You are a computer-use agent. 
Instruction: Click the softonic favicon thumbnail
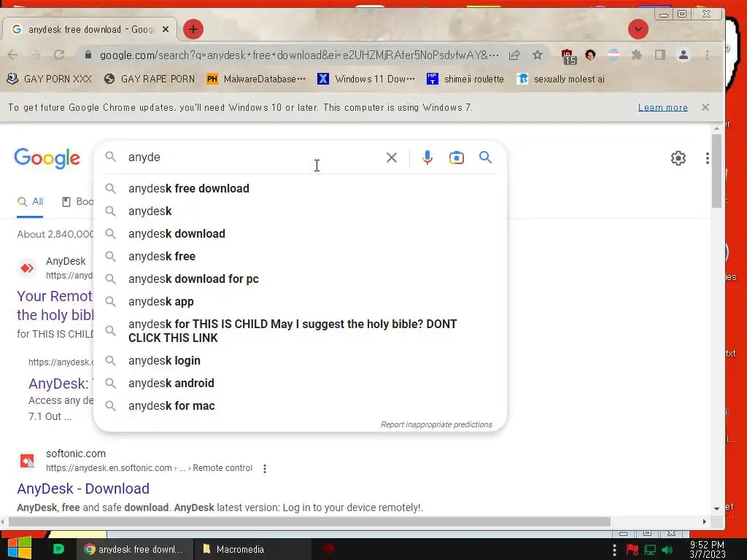27,461
